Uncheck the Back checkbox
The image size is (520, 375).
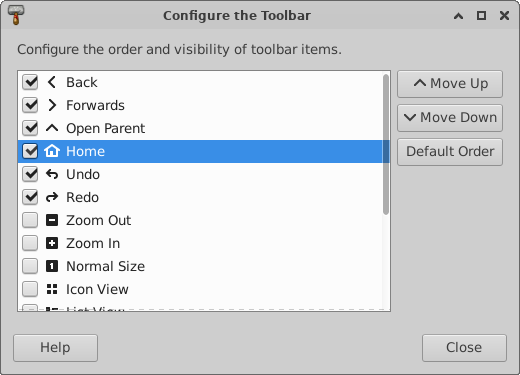[x=30, y=82]
